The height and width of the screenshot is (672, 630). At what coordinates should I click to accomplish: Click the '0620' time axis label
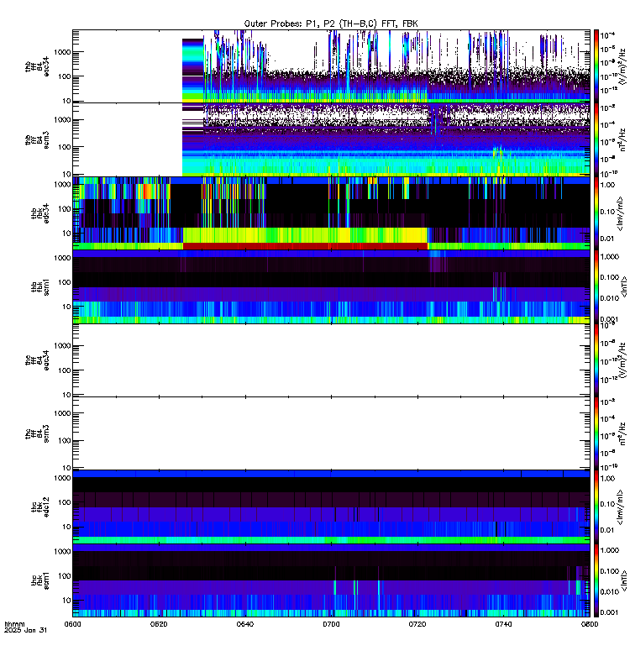pyautogui.click(x=159, y=624)
